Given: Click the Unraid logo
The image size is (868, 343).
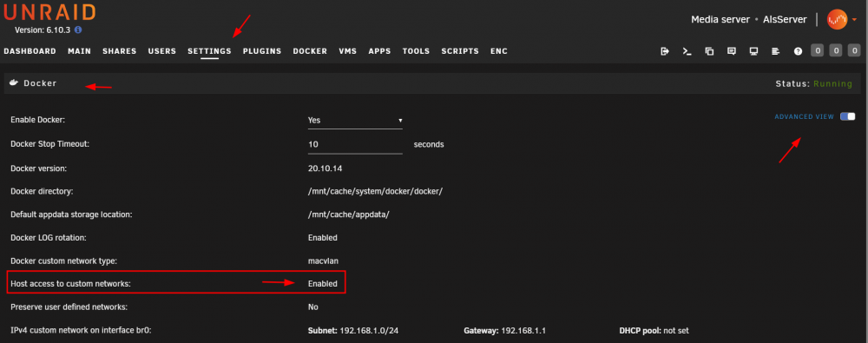Looking at the screenshot, I should tap(49, 11).
